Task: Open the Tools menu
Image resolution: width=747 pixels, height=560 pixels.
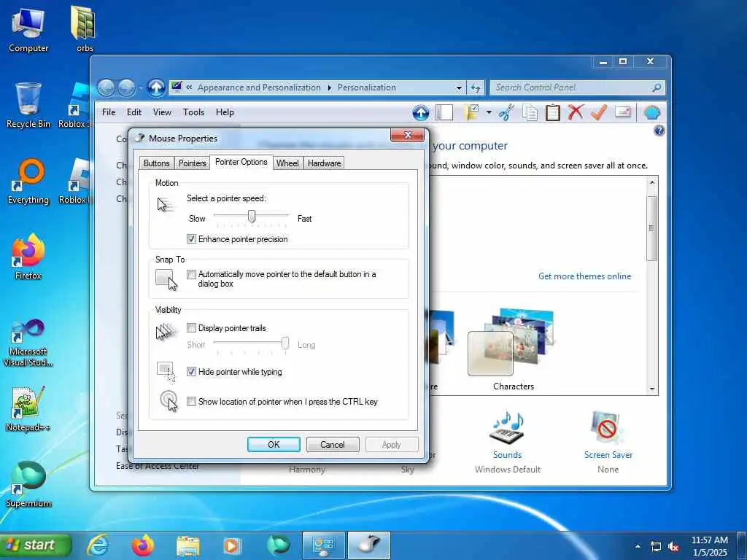Action: (193, 112)
